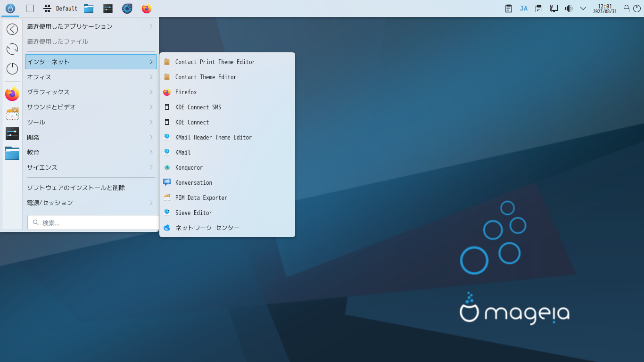Launch Firefox from the Internet submenu
Viewport: 644px width, 362px height.
(227, 92)
